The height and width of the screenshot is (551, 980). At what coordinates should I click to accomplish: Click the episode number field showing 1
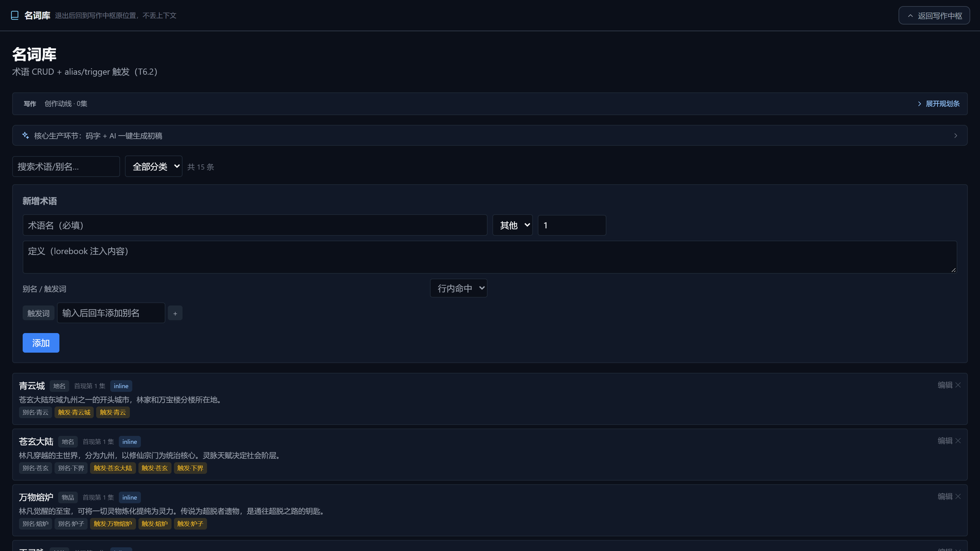(x=572, y=225)
